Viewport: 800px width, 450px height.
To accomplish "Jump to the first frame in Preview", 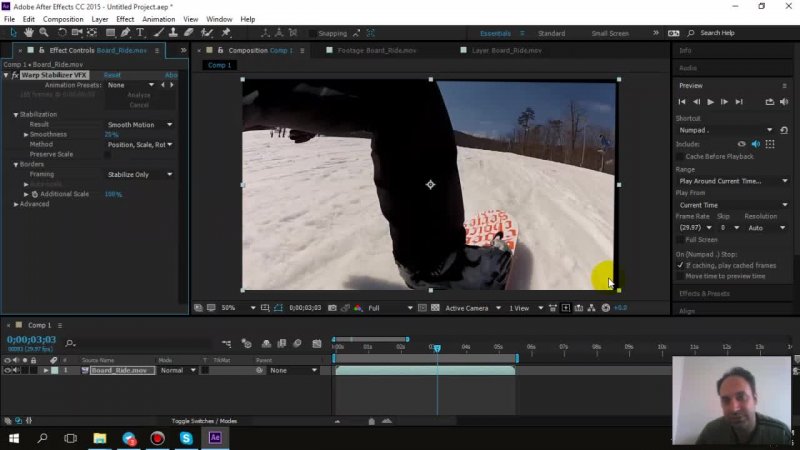I will pos(682,102).
